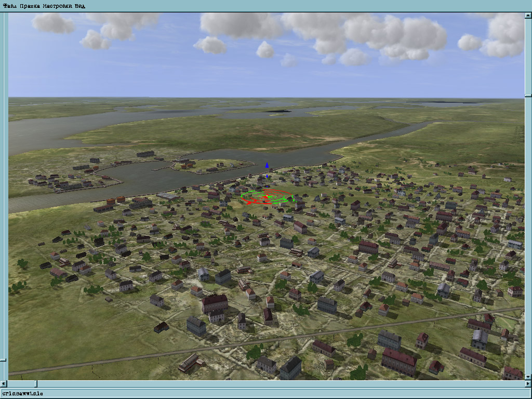Click the horizontal scrollbar left arrow

point(3,384)
